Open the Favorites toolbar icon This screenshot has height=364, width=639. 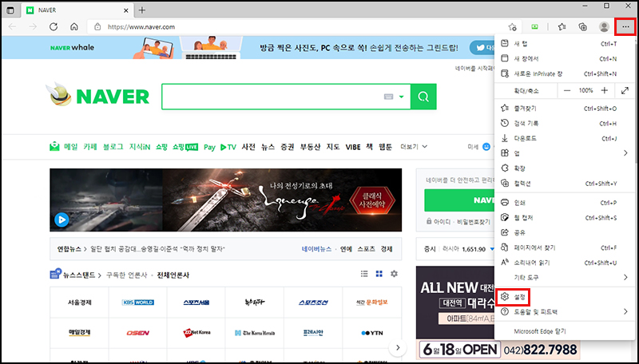click(562, 27)
